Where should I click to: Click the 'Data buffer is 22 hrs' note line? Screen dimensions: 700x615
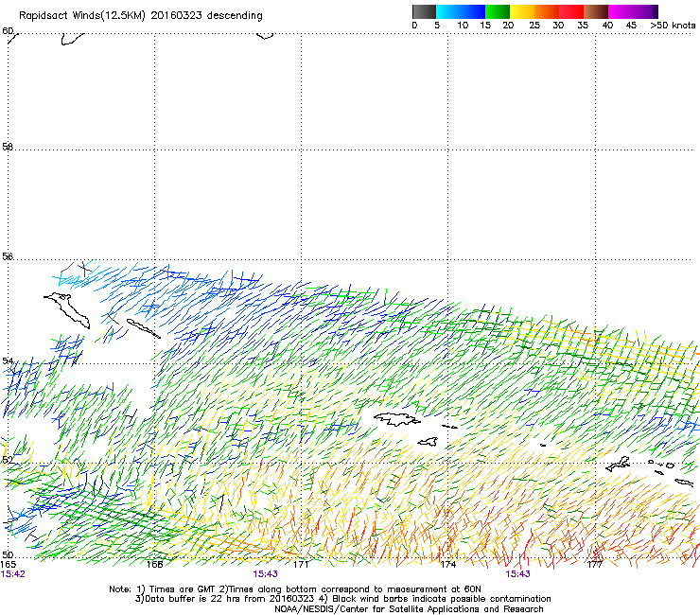(x=342, y=599)
